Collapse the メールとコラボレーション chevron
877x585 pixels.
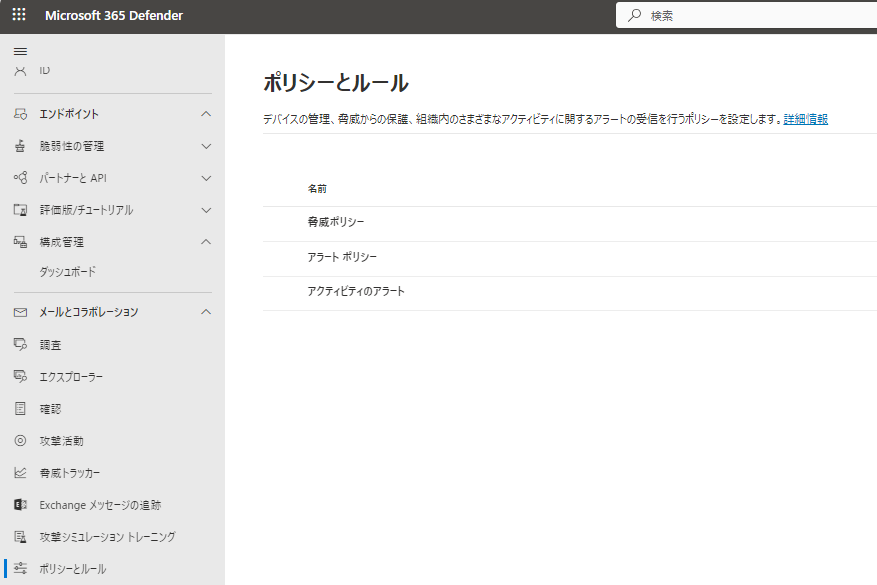point(206,312)
